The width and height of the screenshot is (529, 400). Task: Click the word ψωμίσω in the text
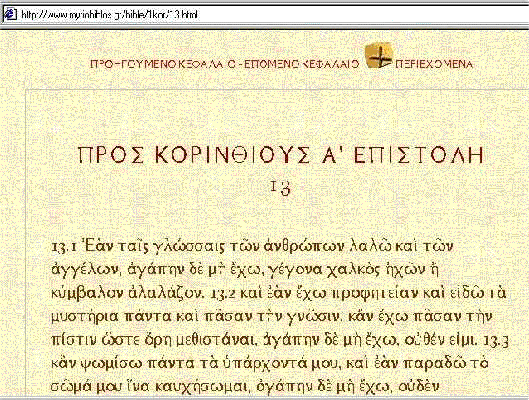[x=112, y=365]
